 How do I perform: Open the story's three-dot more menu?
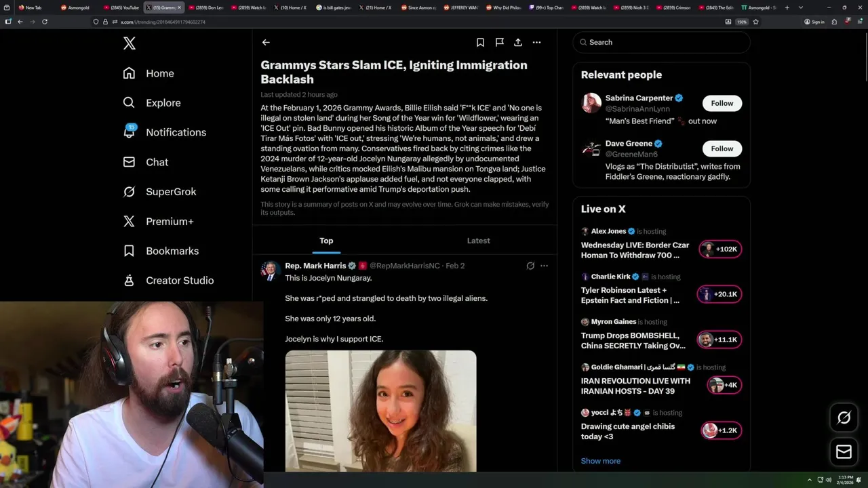(536, 42)
